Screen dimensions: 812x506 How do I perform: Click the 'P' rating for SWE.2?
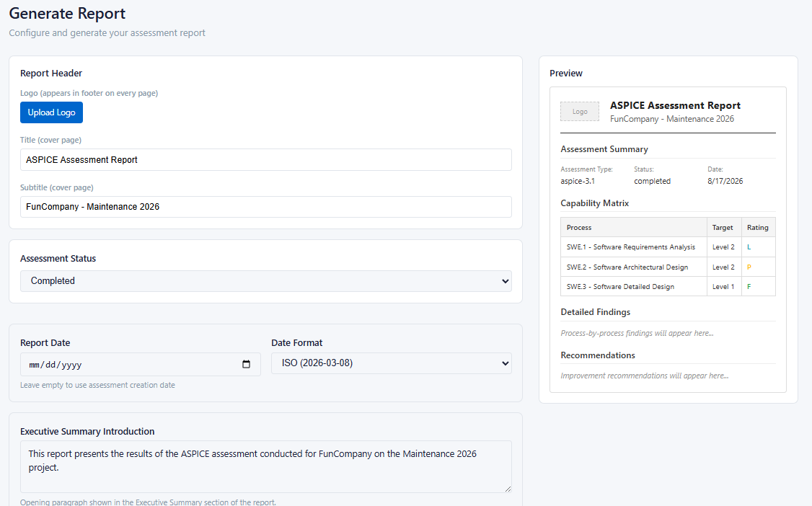(x=749, y=267)
